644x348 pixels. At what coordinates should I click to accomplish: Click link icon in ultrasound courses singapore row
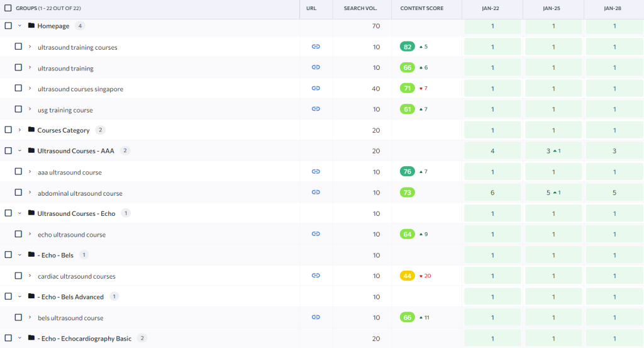point(316,88)
